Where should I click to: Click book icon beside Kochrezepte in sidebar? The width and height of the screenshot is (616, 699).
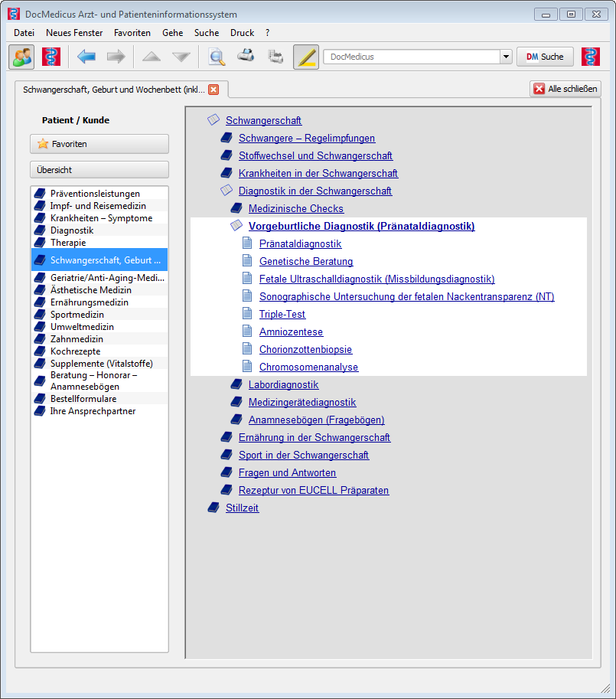tap(40, 351)
